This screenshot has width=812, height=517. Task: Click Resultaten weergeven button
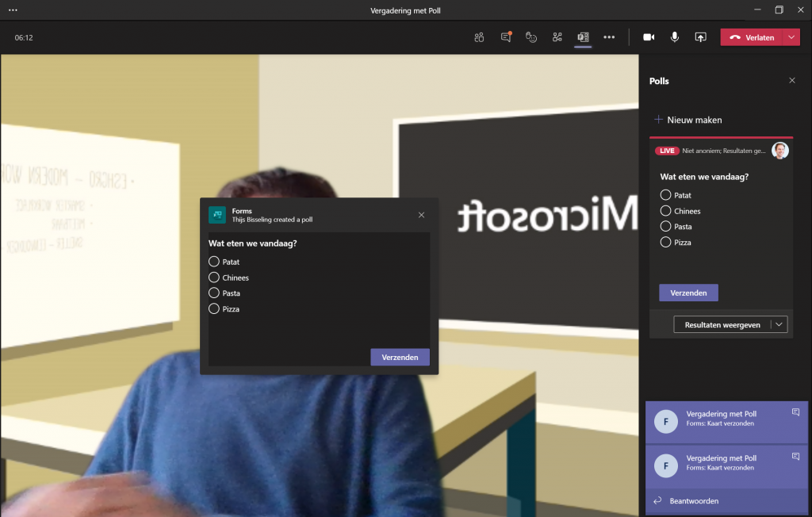722,325
